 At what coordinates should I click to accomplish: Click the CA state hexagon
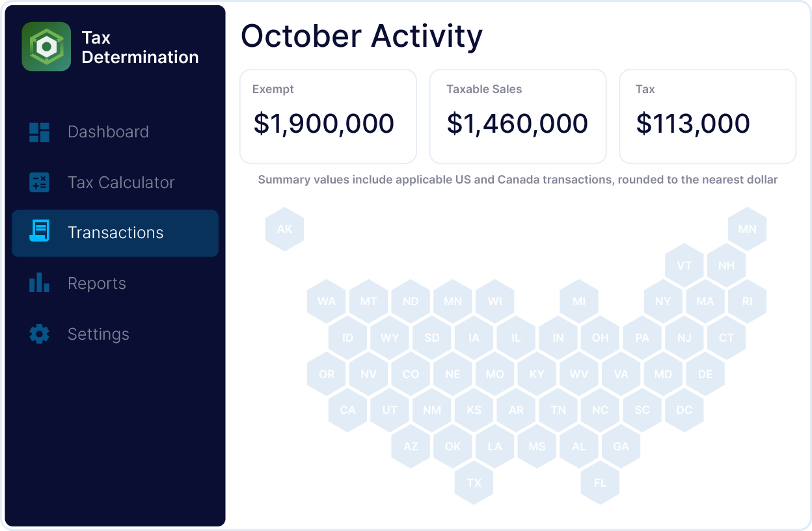coord(347,410)
